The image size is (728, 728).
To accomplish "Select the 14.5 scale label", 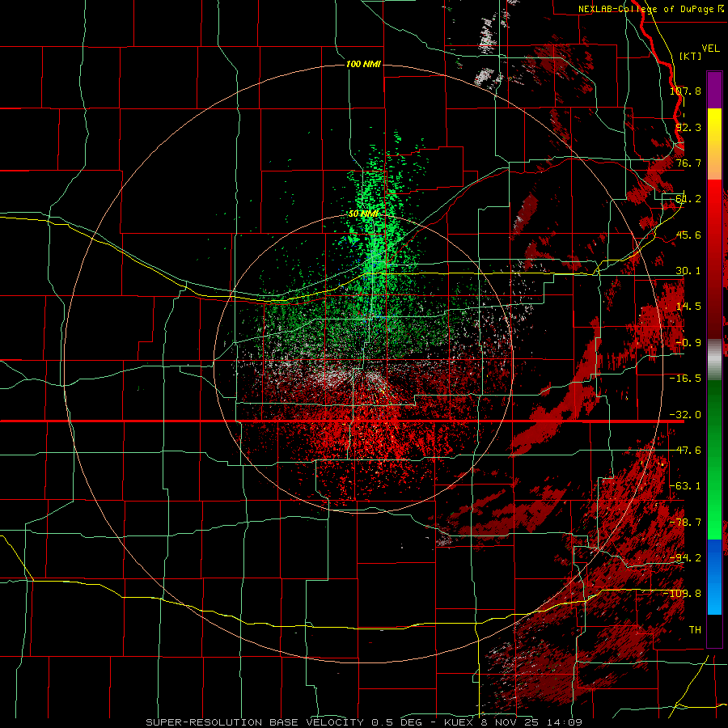I will pos(688,307).
